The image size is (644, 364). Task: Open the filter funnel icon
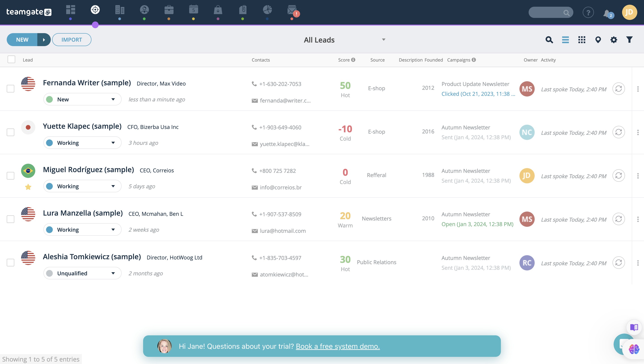point(629,40)
